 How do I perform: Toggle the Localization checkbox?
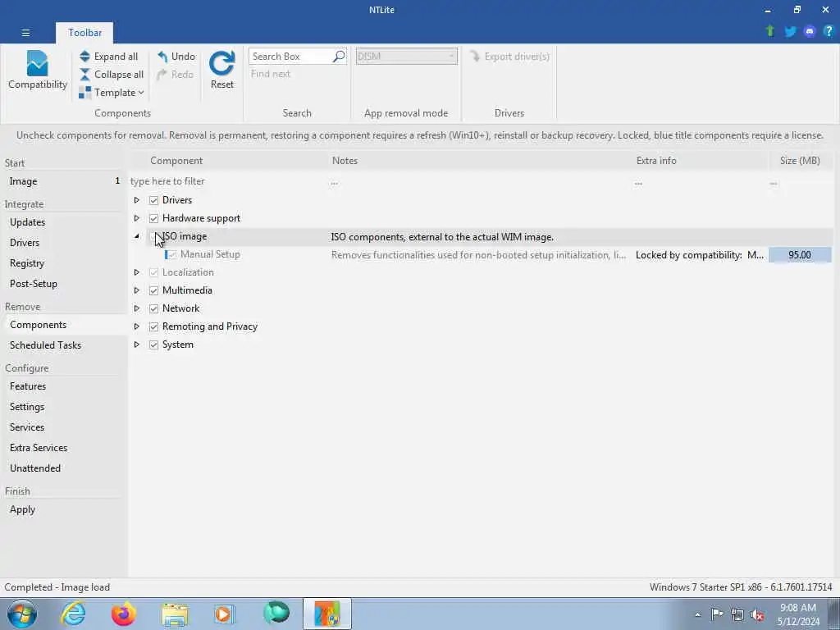click(153, 272)
